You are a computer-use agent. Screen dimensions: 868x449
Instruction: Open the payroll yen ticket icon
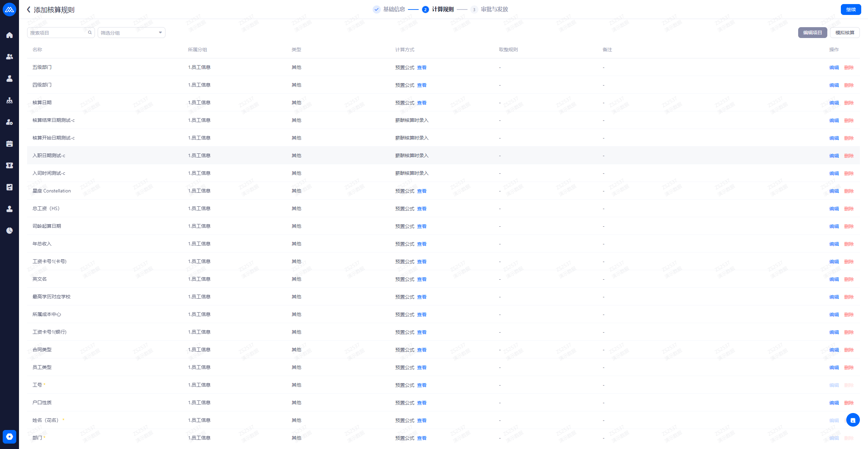9,165
